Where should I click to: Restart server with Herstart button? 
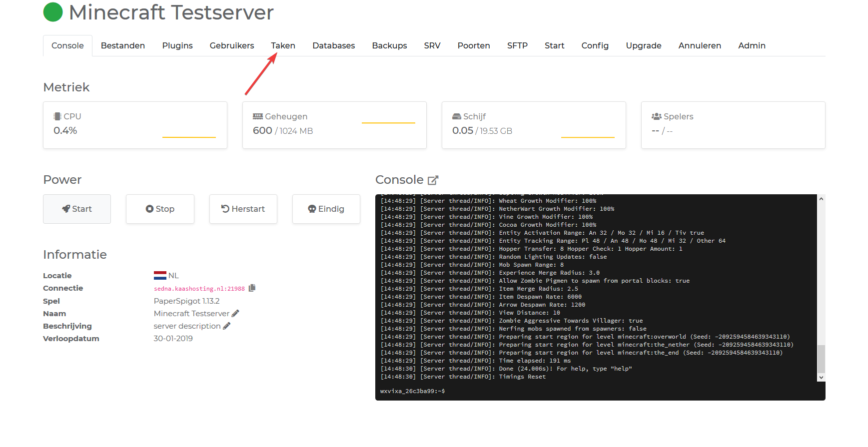[243, 209]
